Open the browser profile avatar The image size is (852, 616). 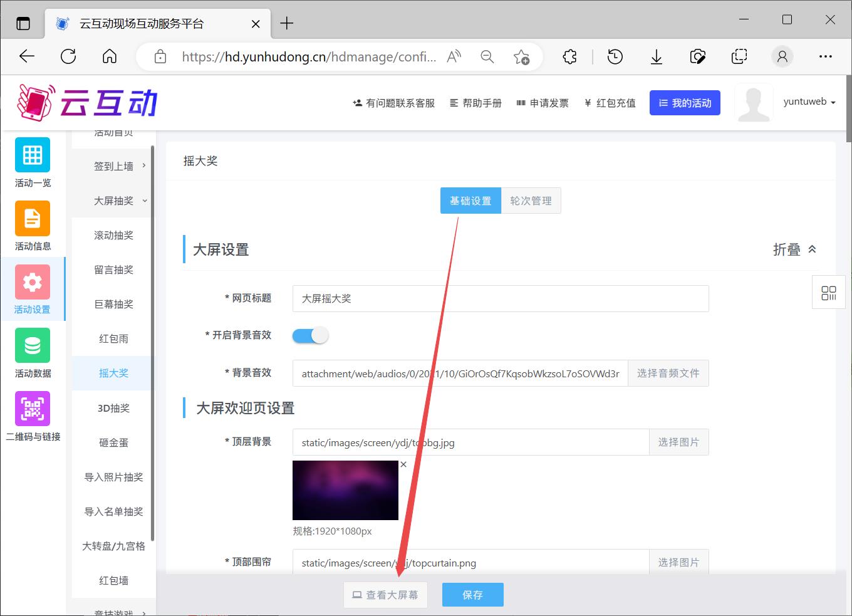click(x=782, y=56)
